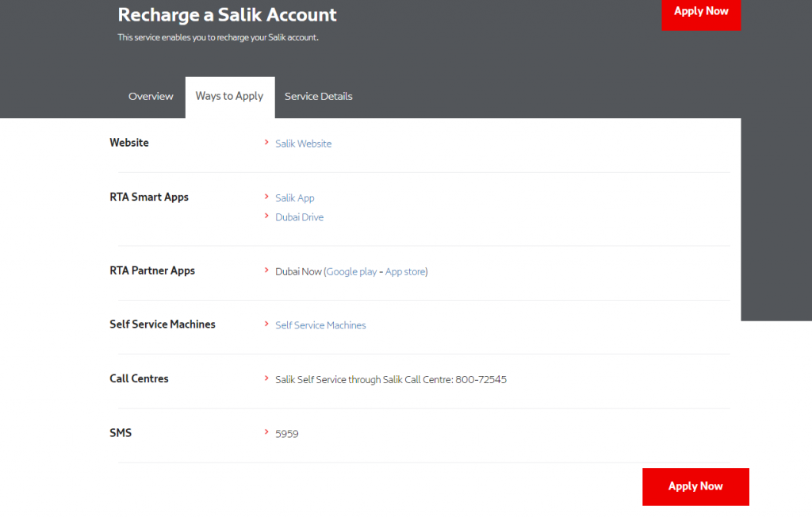Click the bottom Apply Now button

(695, 486)
